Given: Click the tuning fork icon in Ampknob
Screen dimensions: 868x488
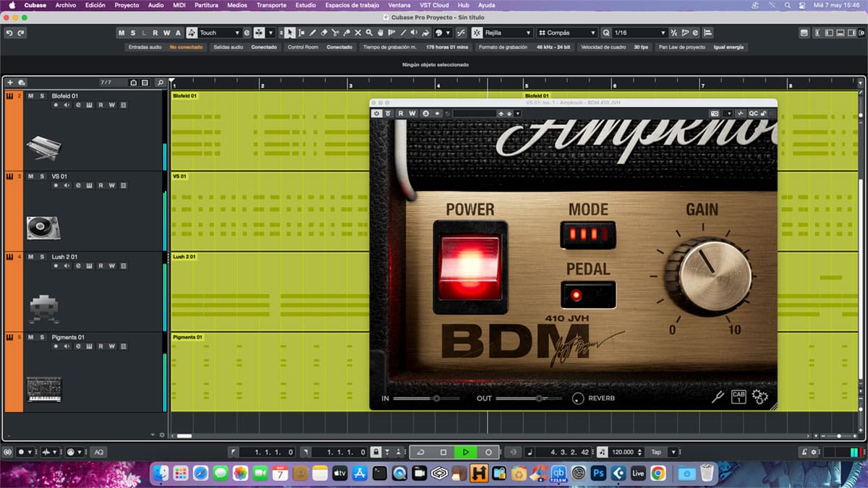Looking at the screenshot, I should coord(718,397).
